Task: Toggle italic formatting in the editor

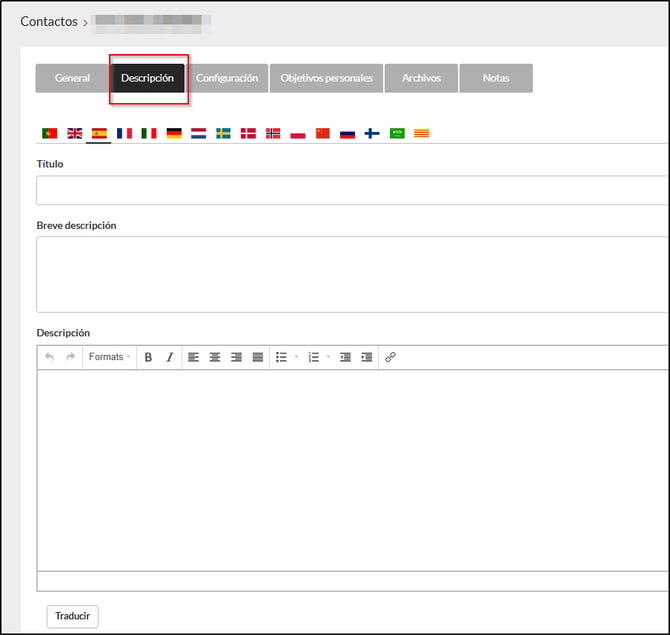Action: pyautogui.click(x=169, y=357)
